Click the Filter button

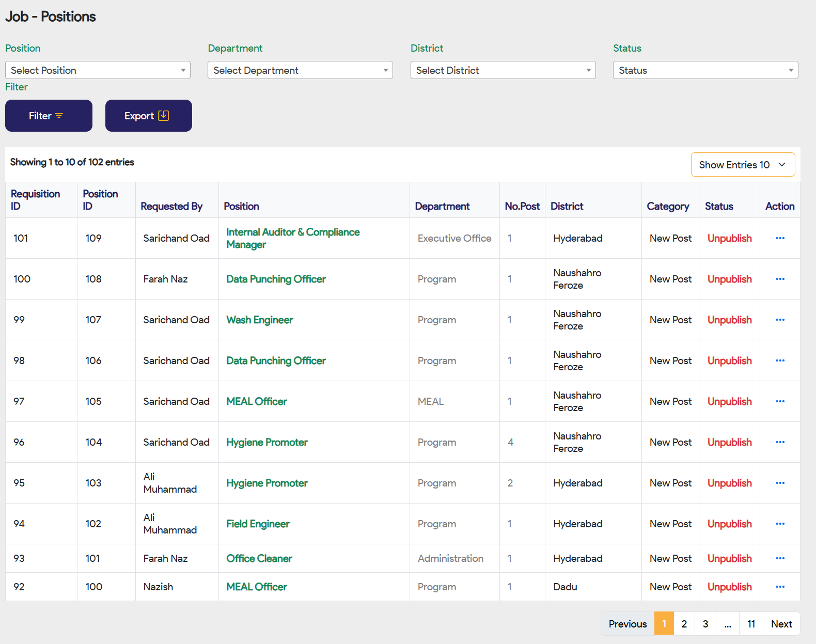click(49, 116)
